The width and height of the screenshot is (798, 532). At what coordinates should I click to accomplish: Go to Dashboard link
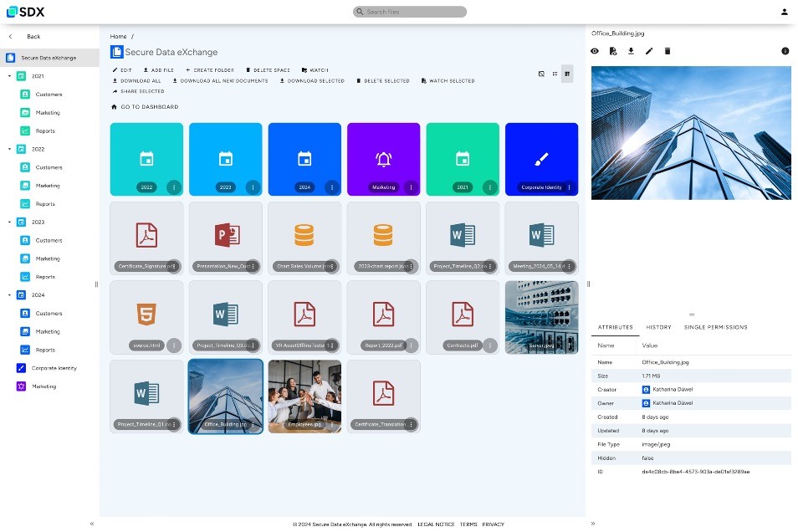145,107
